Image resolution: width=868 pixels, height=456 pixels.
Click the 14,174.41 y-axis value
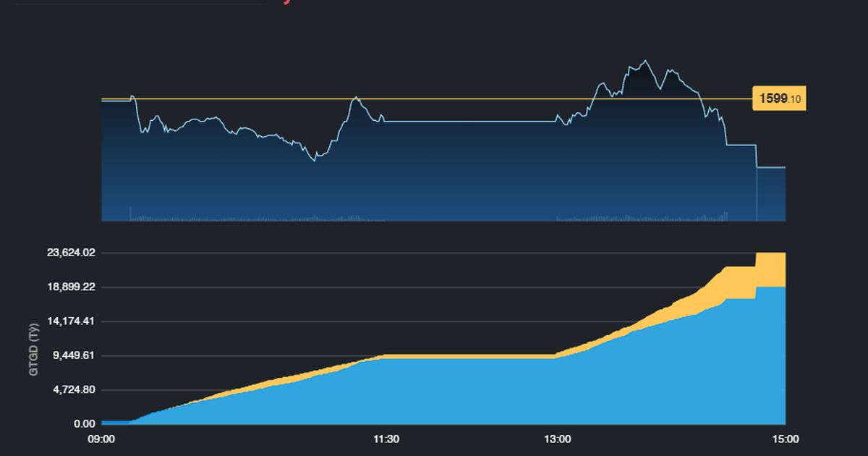coord(69,321)
